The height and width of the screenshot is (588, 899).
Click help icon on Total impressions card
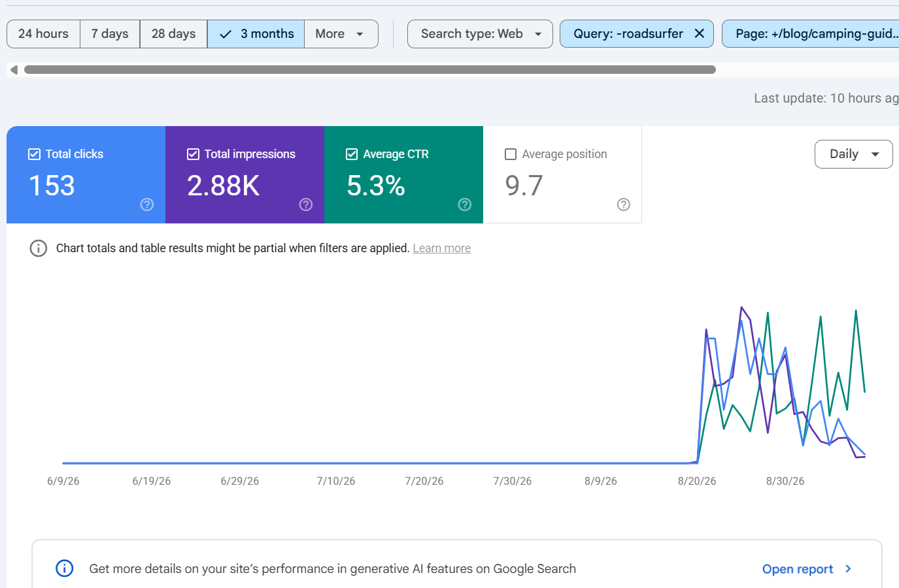pos(306,204)
